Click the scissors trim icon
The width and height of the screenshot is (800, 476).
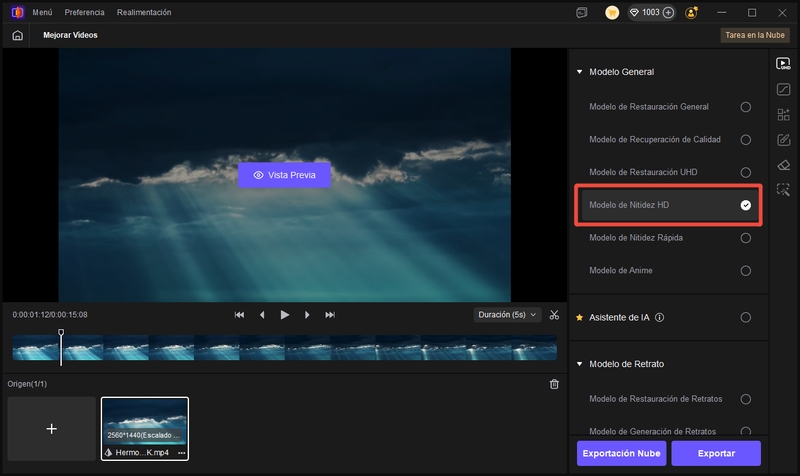coord(554,315)
